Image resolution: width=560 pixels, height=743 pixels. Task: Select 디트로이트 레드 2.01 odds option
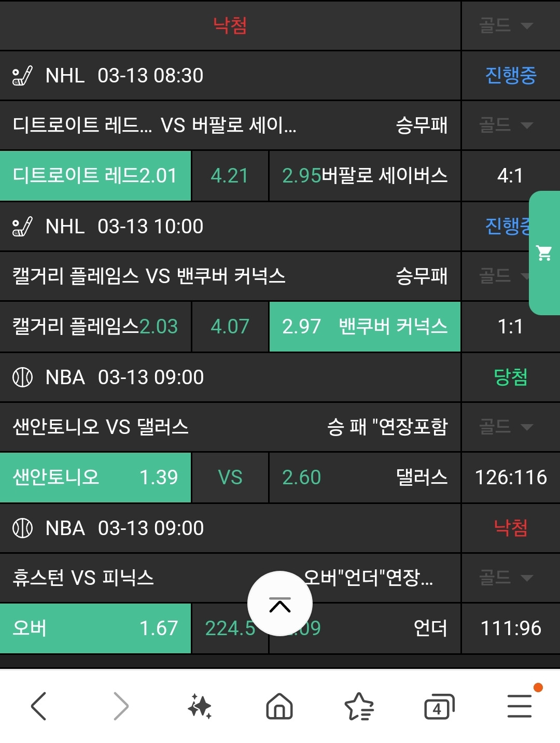click(x=95, y=176)
